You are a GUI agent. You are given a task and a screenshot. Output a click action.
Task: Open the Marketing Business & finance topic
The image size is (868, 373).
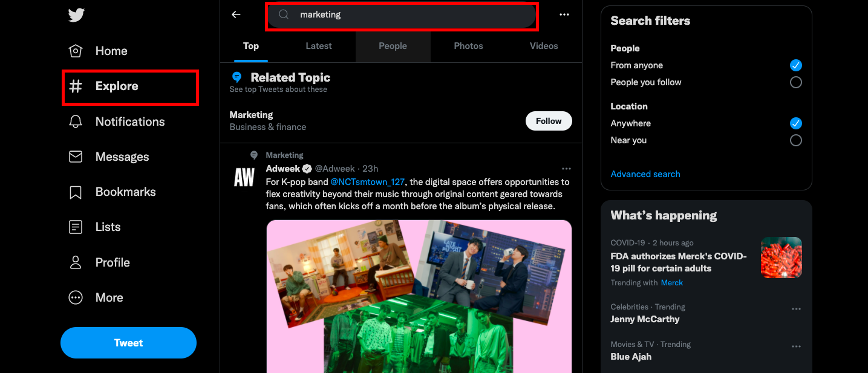click(268, 121)
